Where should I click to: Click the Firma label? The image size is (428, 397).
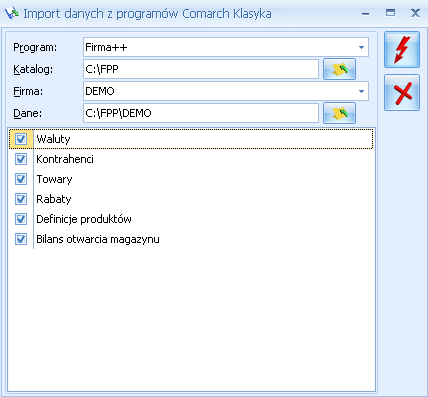tap(28, 91)
